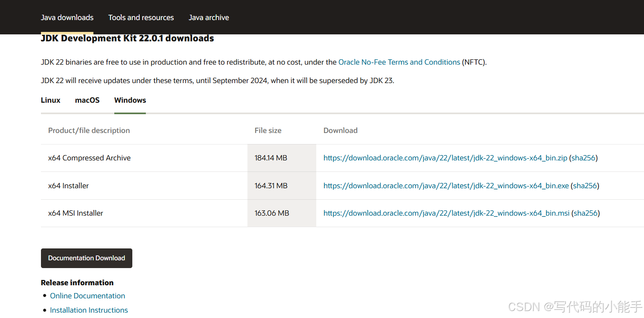Open the Online Documentation link
Viewport: 644px width, 318px height.
87,296
